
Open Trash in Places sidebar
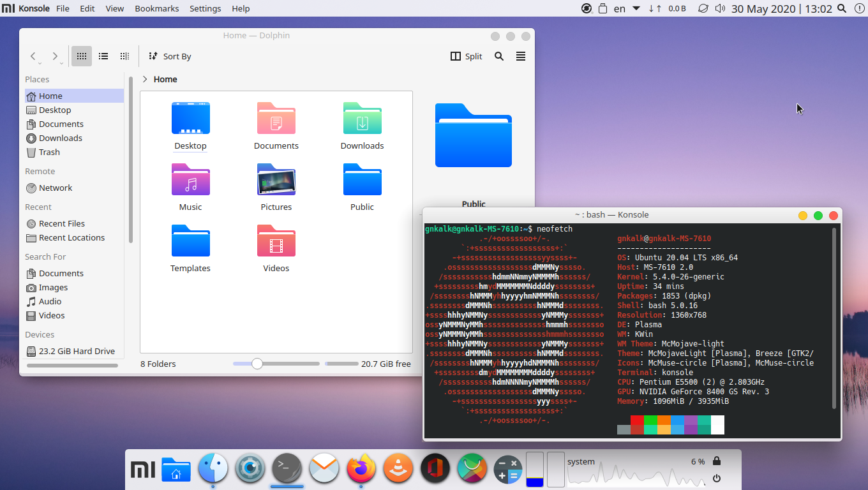click(74, 152)
